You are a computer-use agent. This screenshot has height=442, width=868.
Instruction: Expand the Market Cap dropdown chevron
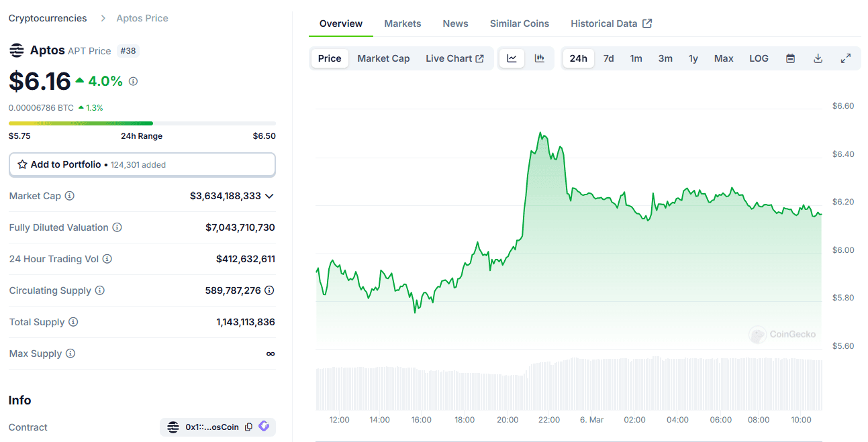click(x=269, y=196)
